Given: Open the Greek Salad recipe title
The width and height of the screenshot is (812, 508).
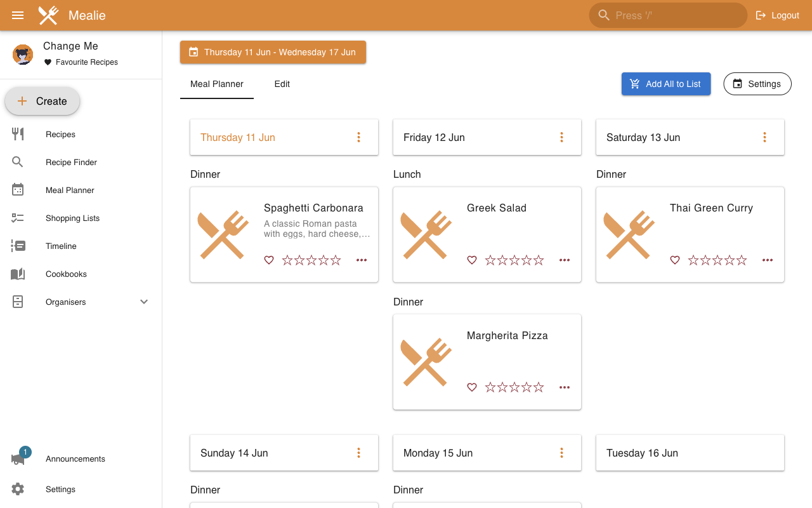Looking at the screenshot, I should pyautogui.click(x=497, y=208).
